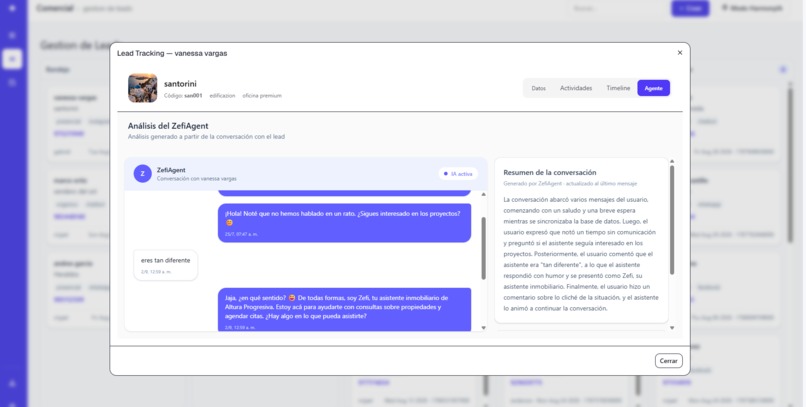Click the chat conversation scrollbar thumb
806x407 pixels.
[x=483, y=248]
